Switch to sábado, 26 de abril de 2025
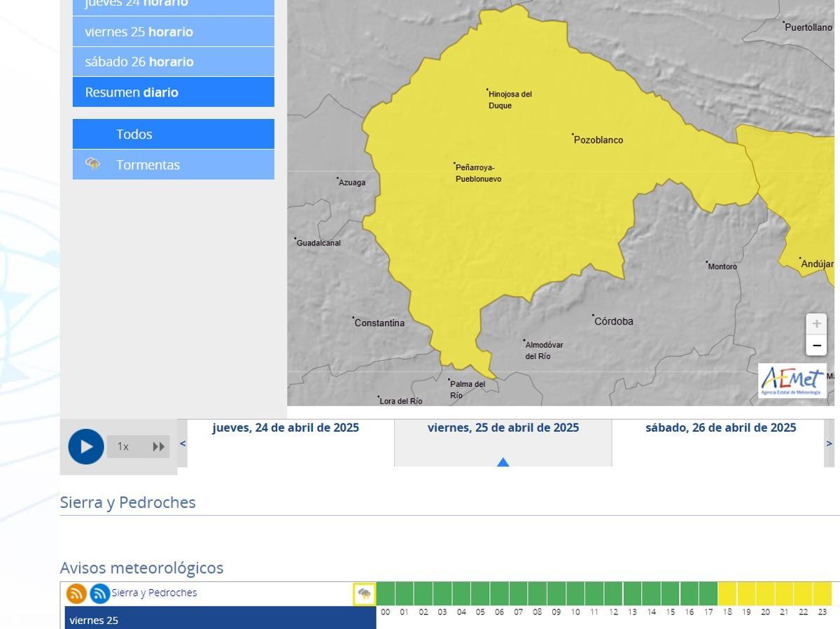 coord(721,427)
